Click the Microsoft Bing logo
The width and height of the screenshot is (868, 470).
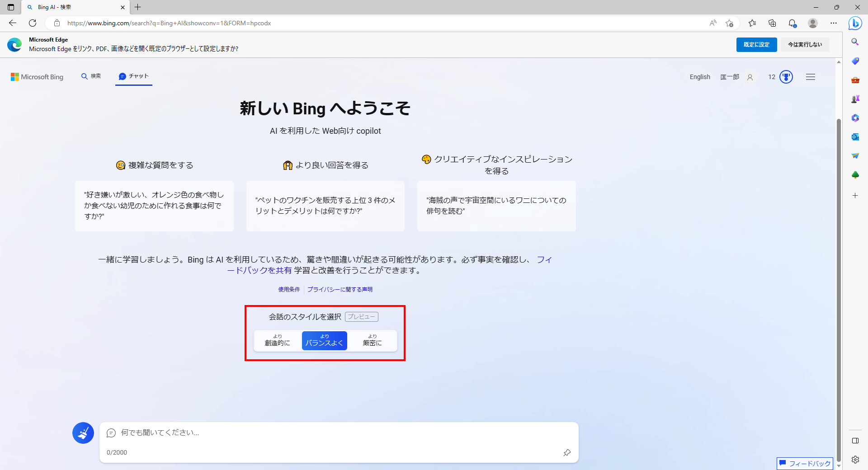(37, 77)
